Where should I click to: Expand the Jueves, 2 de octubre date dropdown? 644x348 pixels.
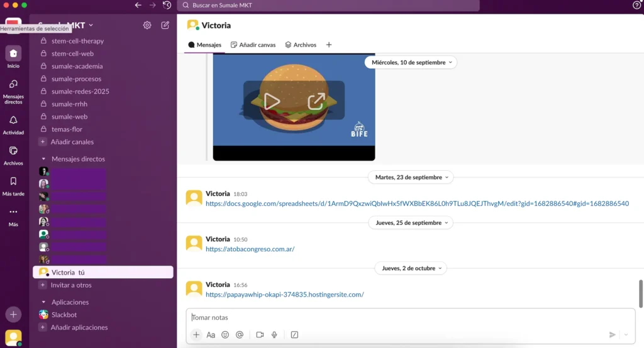click(411, 268)
